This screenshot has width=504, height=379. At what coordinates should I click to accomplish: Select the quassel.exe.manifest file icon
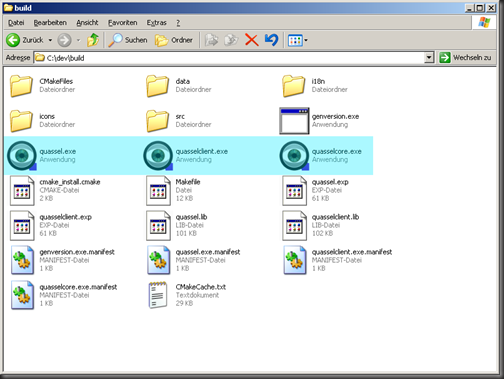click(159, 260)
